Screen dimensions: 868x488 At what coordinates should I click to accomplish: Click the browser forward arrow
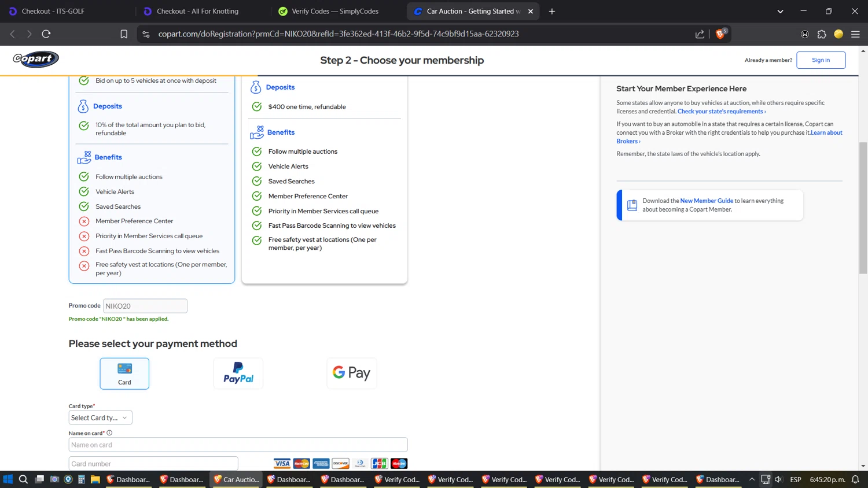29,34
